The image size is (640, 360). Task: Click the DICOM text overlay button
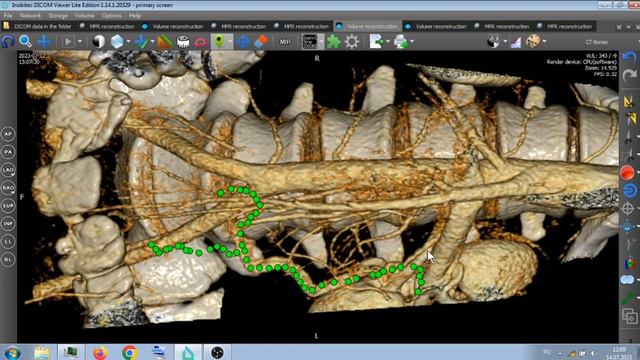[x=310, y=41]
